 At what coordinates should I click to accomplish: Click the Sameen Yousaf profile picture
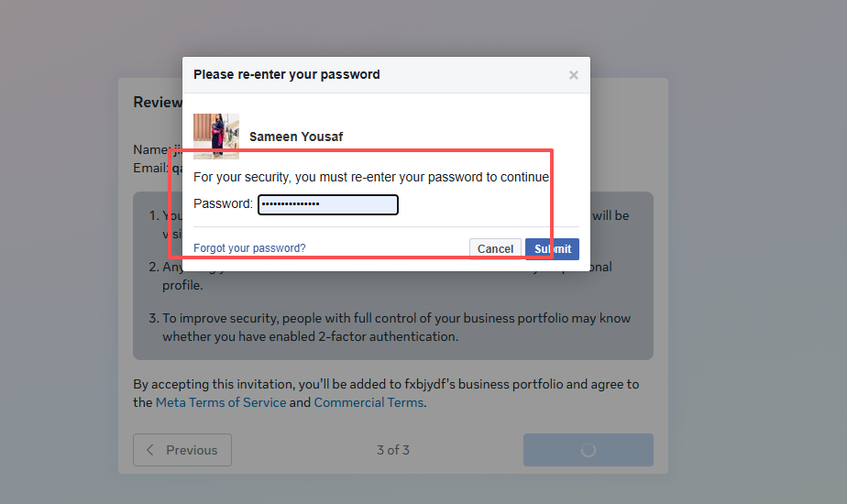point(216,137)
